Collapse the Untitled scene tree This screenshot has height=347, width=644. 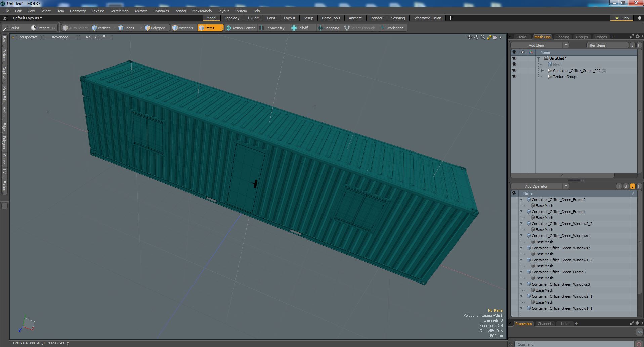click(539, 58)
